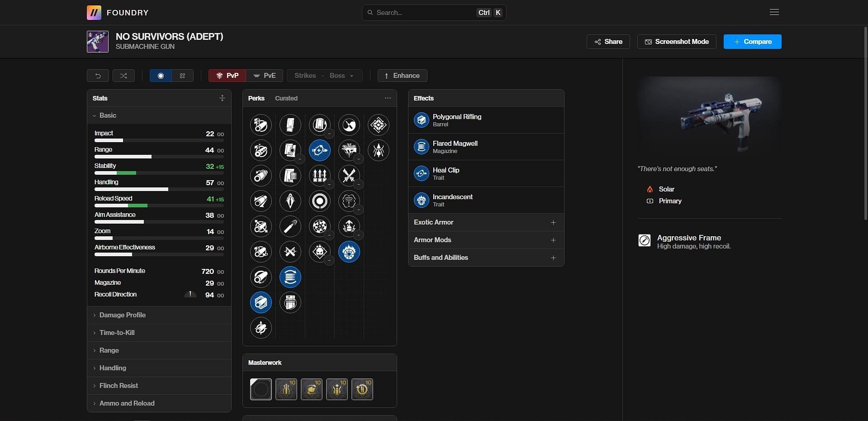
Task: Click the Foundry logo icon
Action: click(x=94, y=13)
